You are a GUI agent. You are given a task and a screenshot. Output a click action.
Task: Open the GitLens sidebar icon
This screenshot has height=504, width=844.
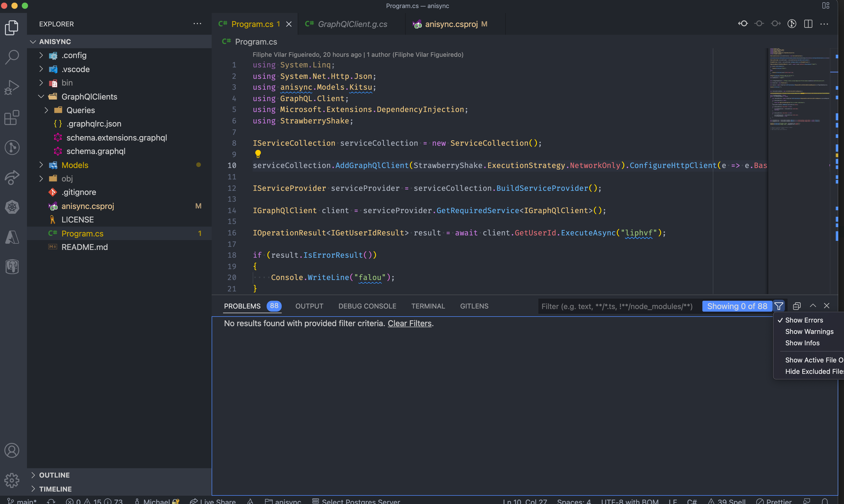(x=12, y=148)
